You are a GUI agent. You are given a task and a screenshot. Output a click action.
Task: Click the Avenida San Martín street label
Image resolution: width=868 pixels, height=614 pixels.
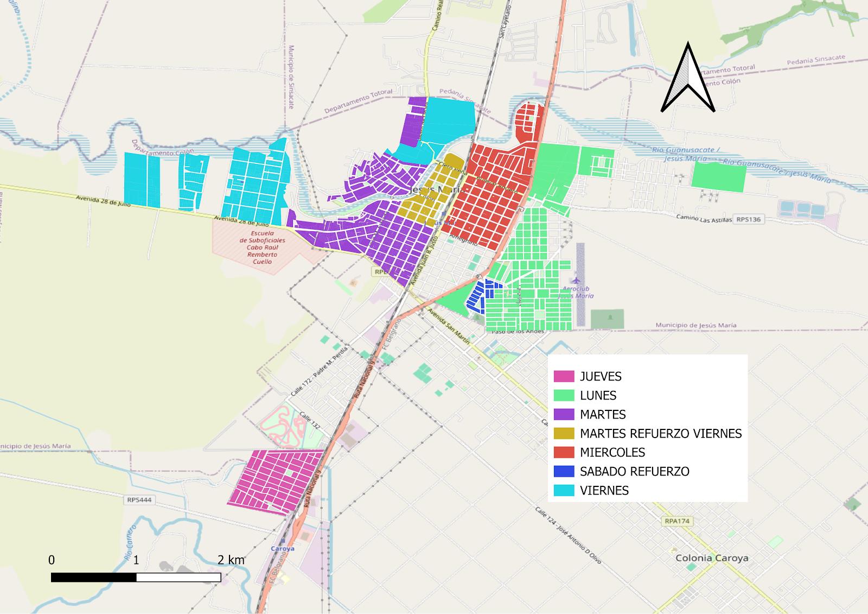tap(449, 326)
